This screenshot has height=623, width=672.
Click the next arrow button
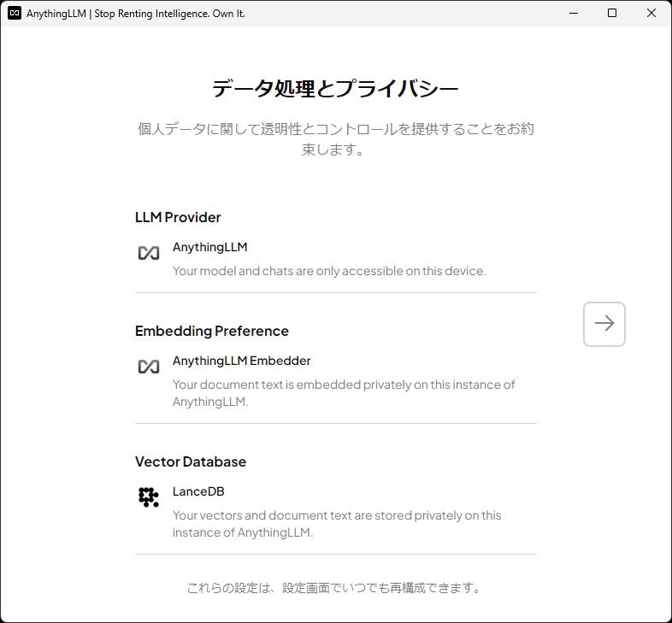point(604,324)
